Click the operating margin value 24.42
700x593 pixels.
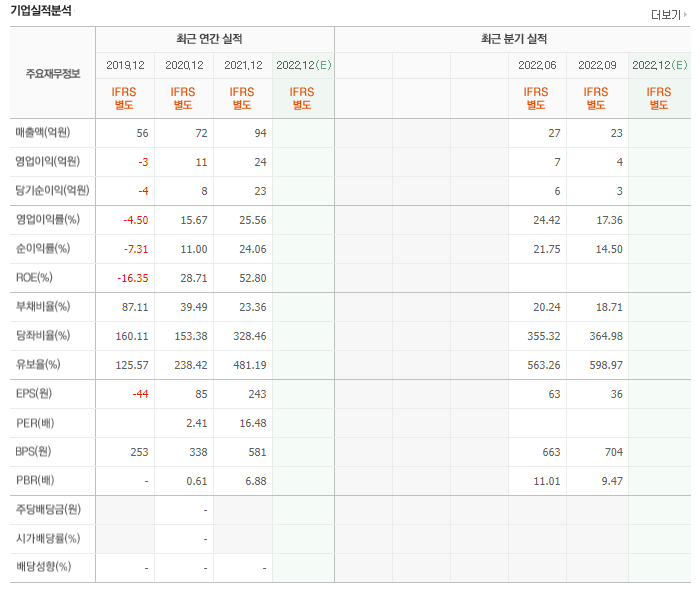547,220
